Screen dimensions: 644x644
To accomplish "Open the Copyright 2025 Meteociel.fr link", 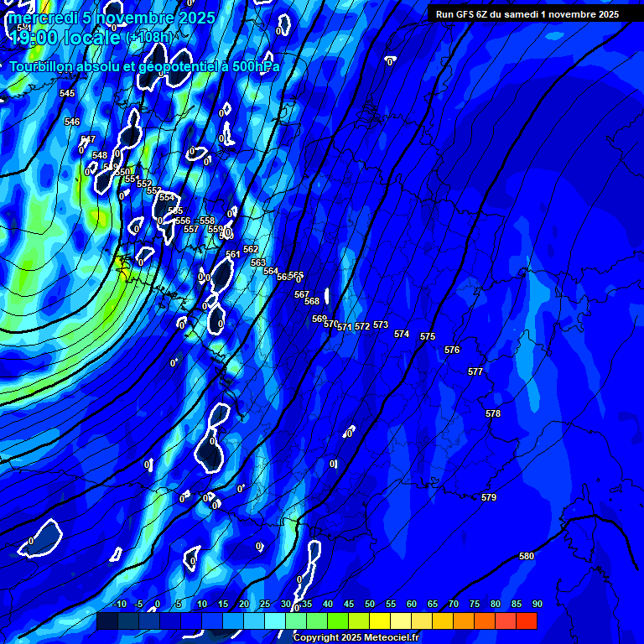I will point(356,638).
